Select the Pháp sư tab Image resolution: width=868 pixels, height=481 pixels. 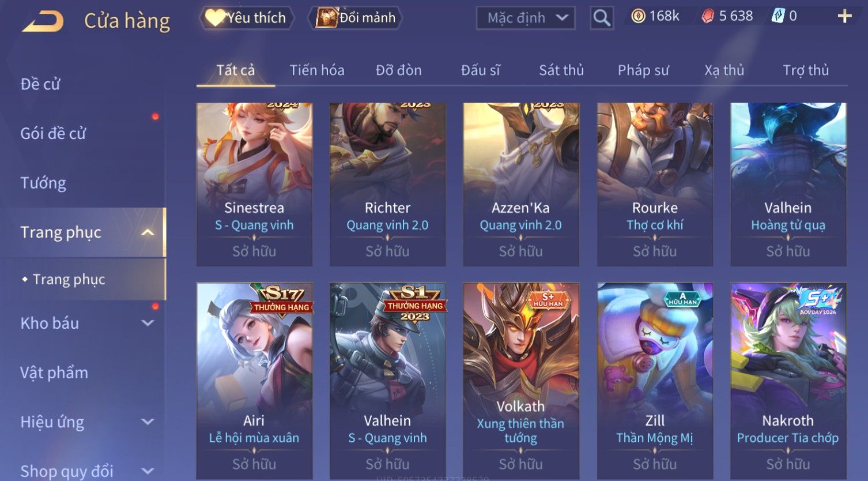tap(643, 70)
